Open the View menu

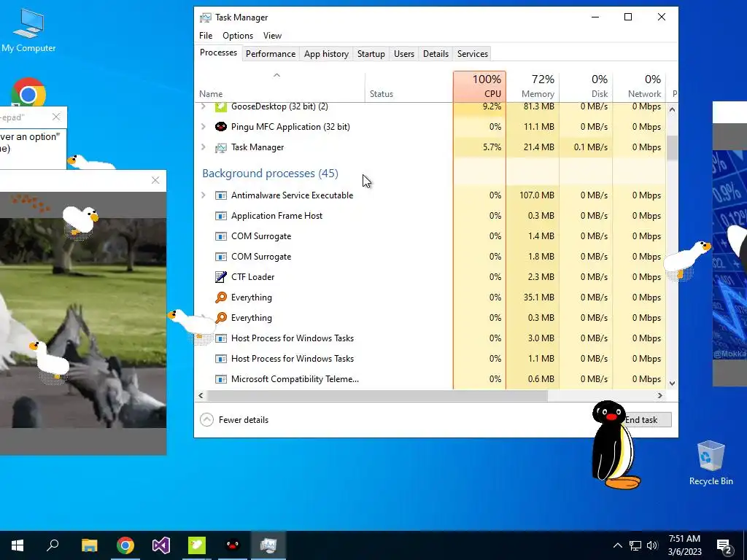272,36
